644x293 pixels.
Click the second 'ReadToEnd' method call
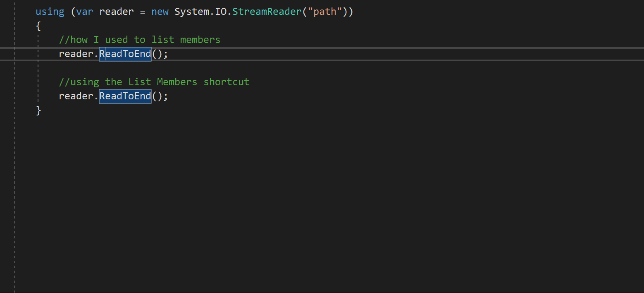pyautogui.click(x=125, y=96)
